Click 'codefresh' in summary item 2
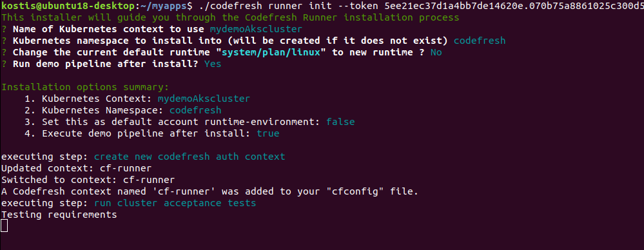Image resolution: width=644 pixels, height=250 pixels. pyautogui.click(x=195, y=110)
